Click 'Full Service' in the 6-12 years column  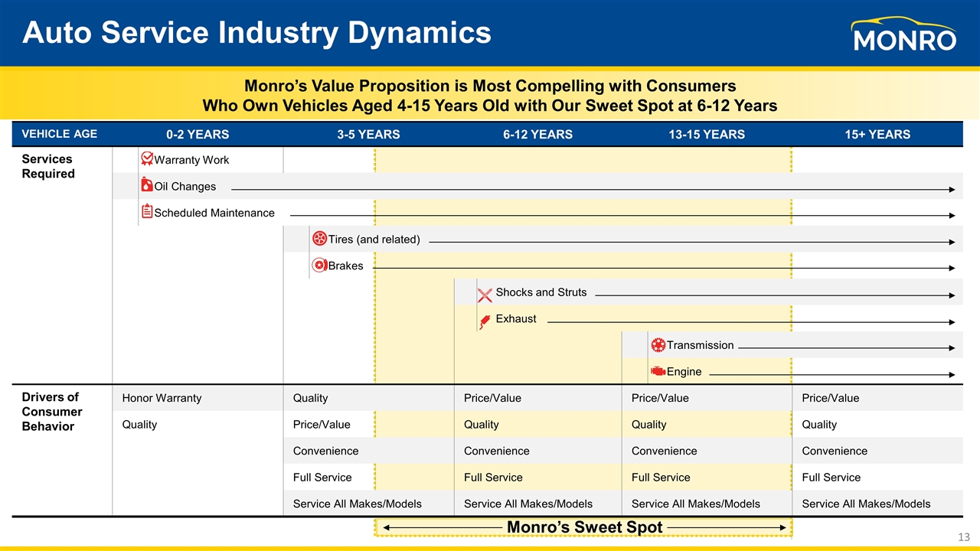[493, 478]
